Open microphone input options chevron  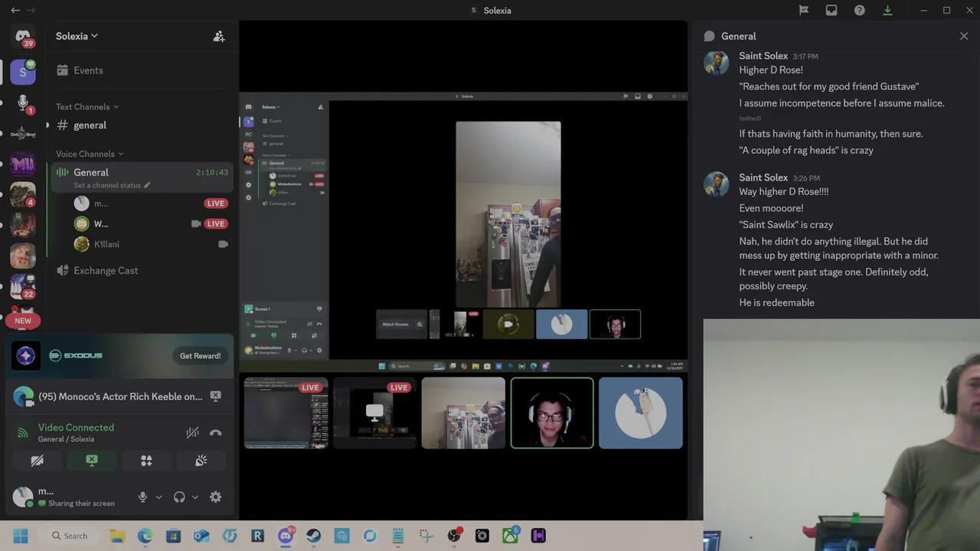pyautogui.click(x=158, y=497)
